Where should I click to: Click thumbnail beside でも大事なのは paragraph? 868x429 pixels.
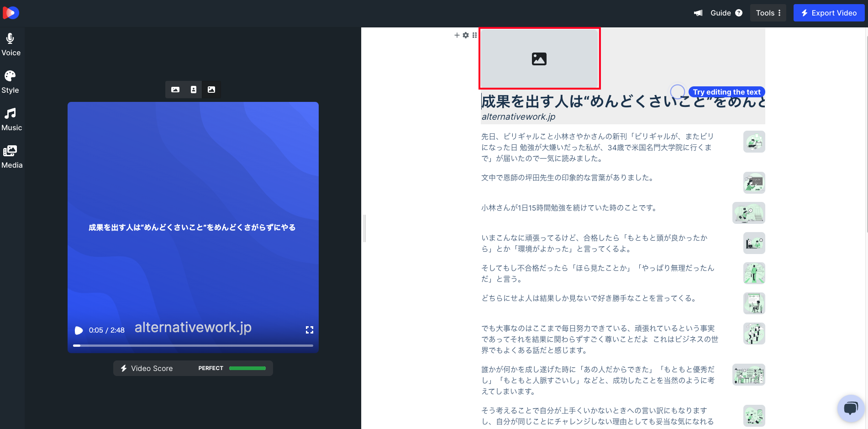point(754,334)
